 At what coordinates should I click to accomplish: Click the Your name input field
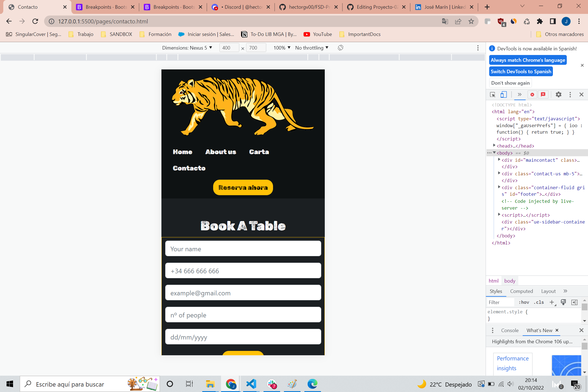click(243, 248)
